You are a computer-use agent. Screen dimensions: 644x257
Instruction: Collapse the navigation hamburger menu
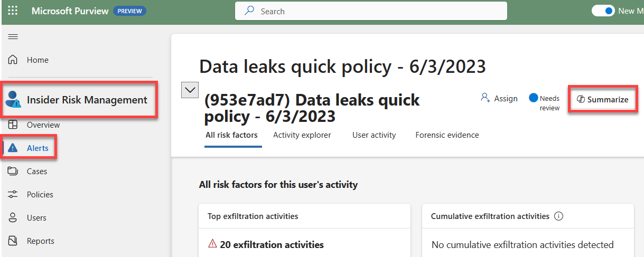tap(13, 36)
